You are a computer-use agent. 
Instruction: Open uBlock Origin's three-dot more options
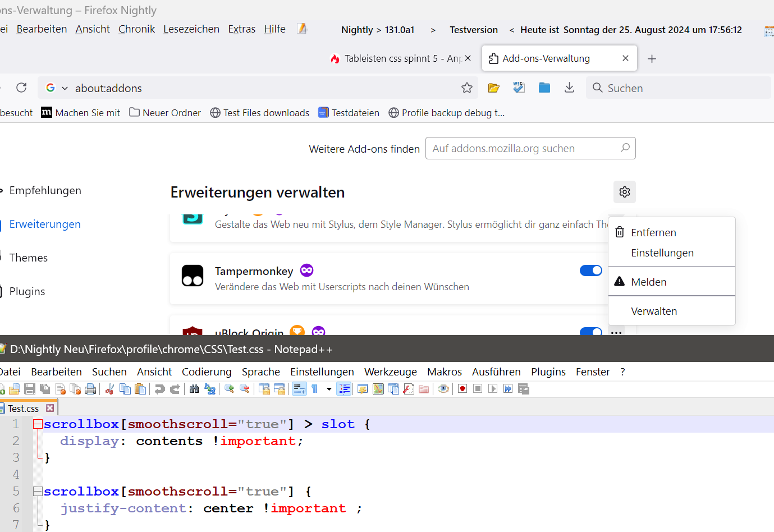(x=616, y=332)
